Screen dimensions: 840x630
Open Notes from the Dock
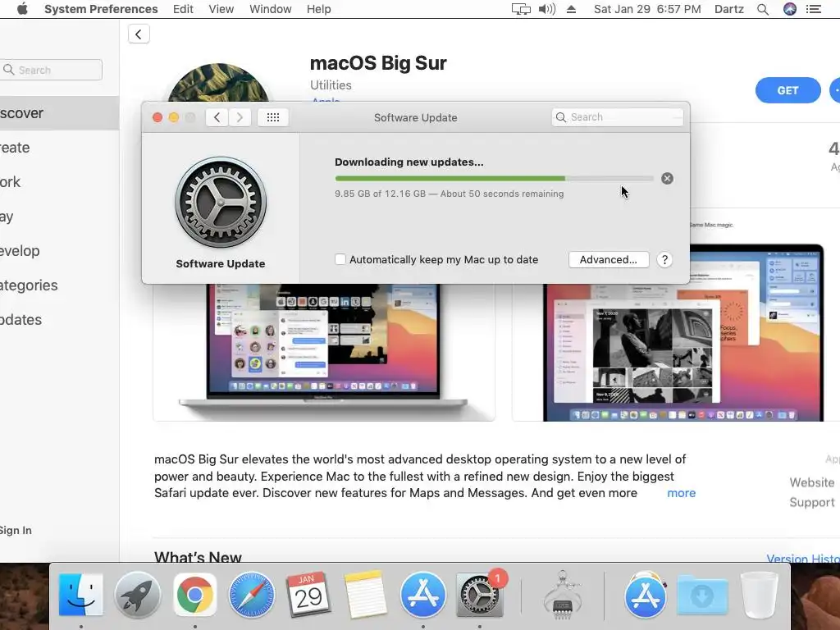[365, 595]
